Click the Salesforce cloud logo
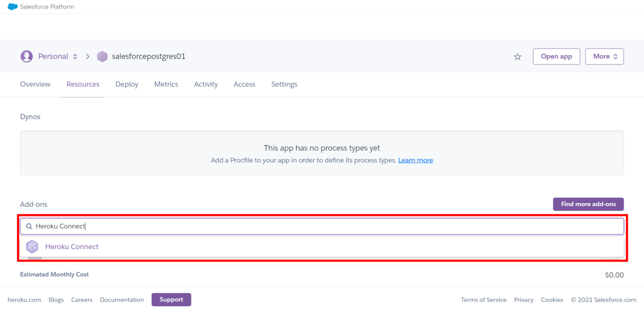644x311 pixels. (x=12, y=7)
